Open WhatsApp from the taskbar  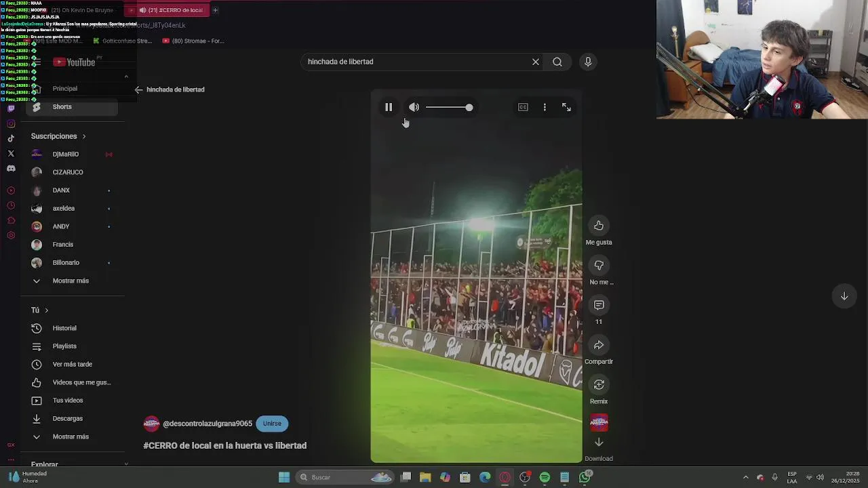[585, 477]
